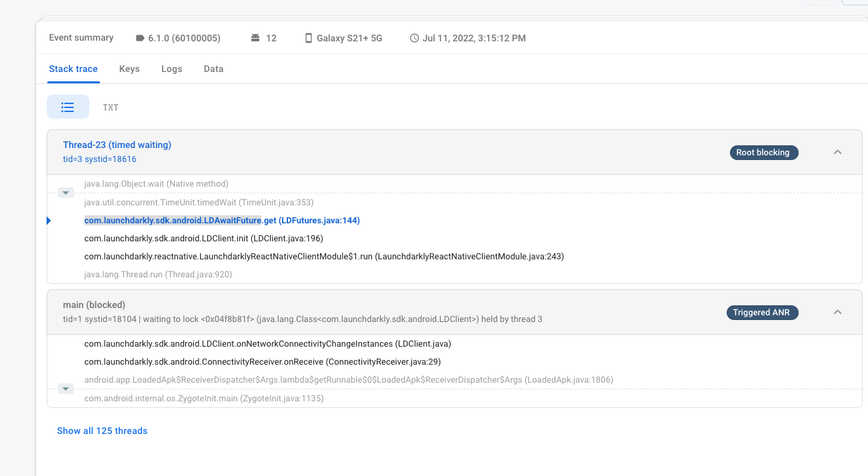
Task: Open the Stack trace tab
Action: (73, 69)
